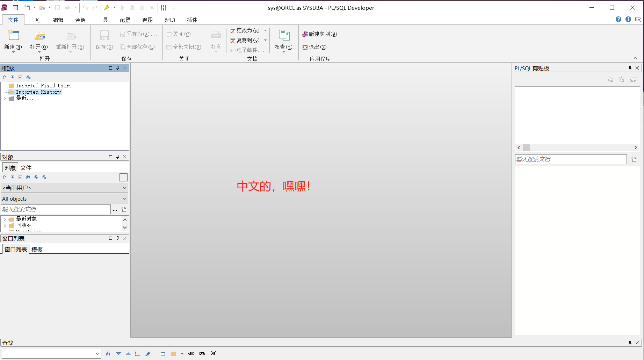This screenshot has width=644, height=360.
Task: Select the yellow key Log On icon
Action: click(107, 7)
